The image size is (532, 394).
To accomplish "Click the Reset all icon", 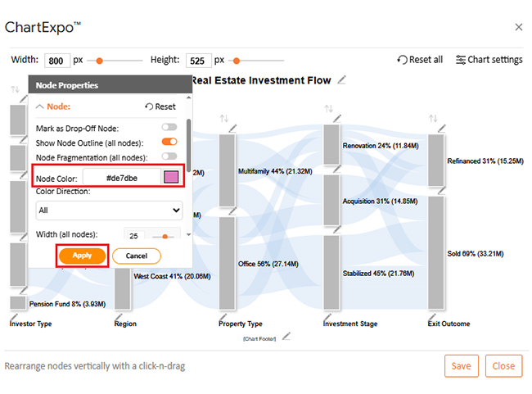I will [x=402, y=60].
